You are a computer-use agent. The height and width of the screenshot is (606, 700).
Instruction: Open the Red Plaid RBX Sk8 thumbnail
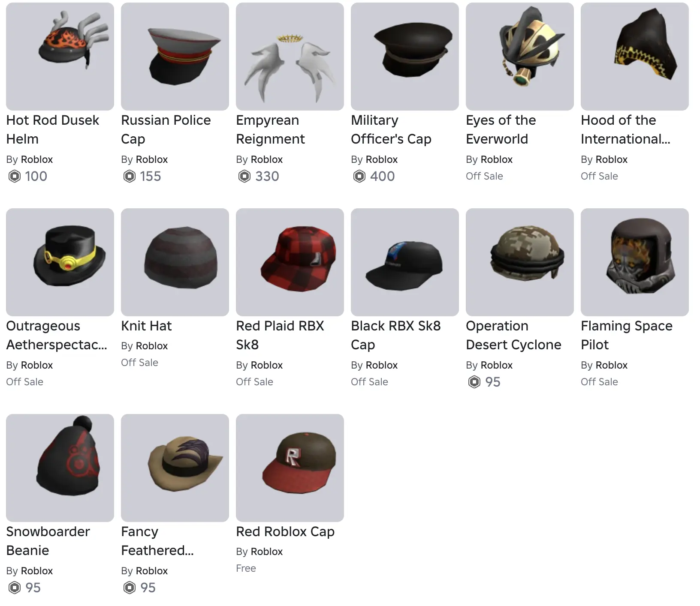pyautogui.click(x=290, y=262)
